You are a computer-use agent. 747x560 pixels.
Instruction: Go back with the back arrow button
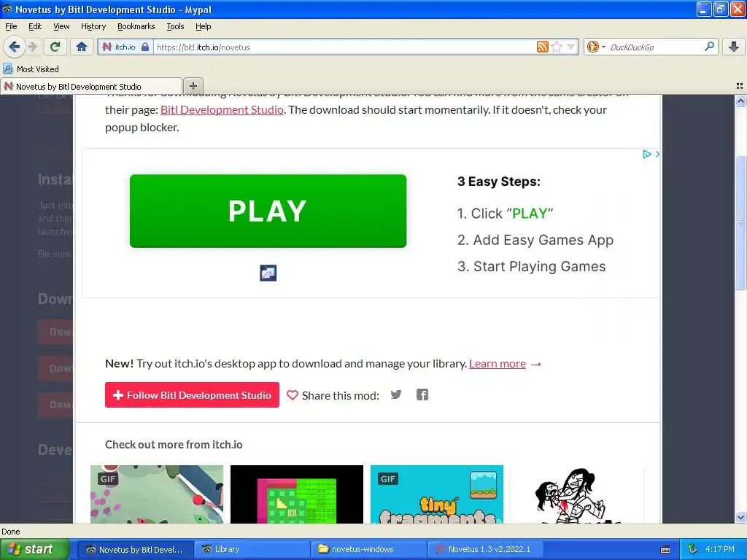15,47
